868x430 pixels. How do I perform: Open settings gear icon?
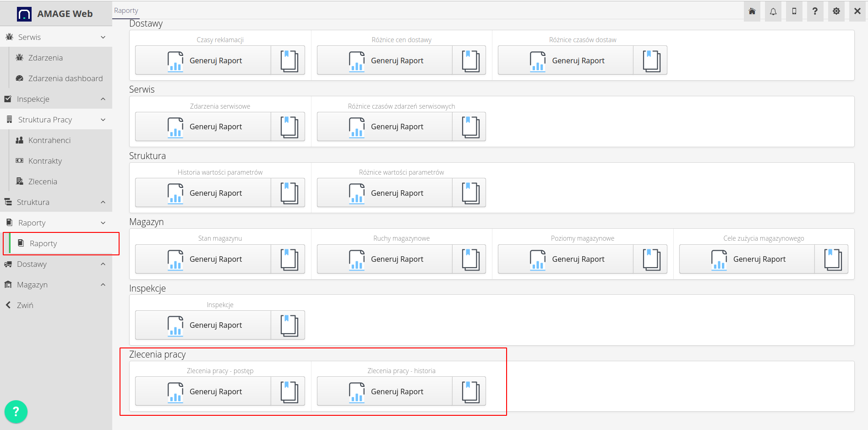836,11
